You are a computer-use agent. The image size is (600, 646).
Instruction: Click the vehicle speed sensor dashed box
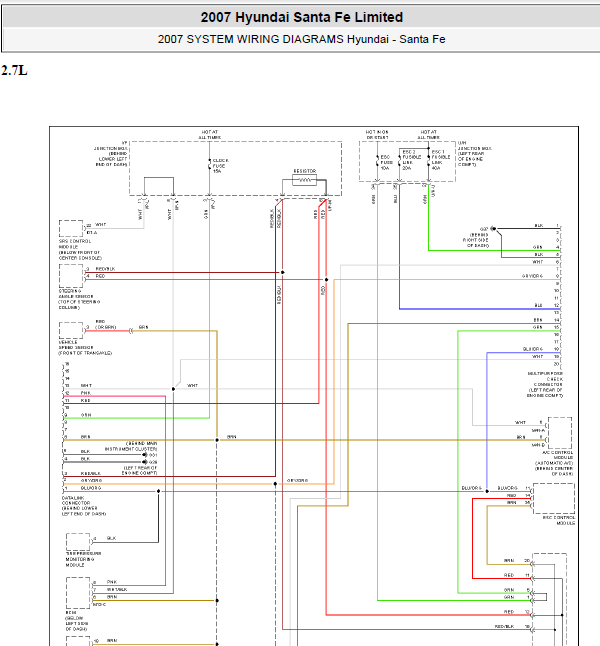[71, 330]
